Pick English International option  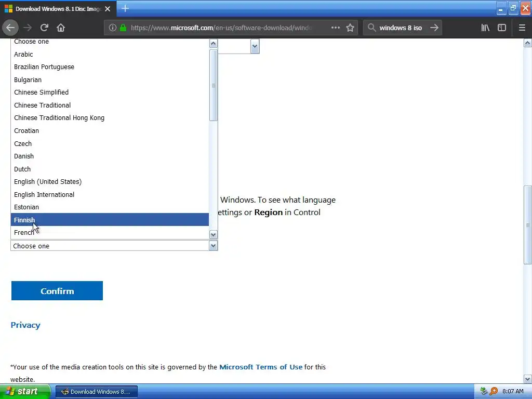[x=110, y=194]
